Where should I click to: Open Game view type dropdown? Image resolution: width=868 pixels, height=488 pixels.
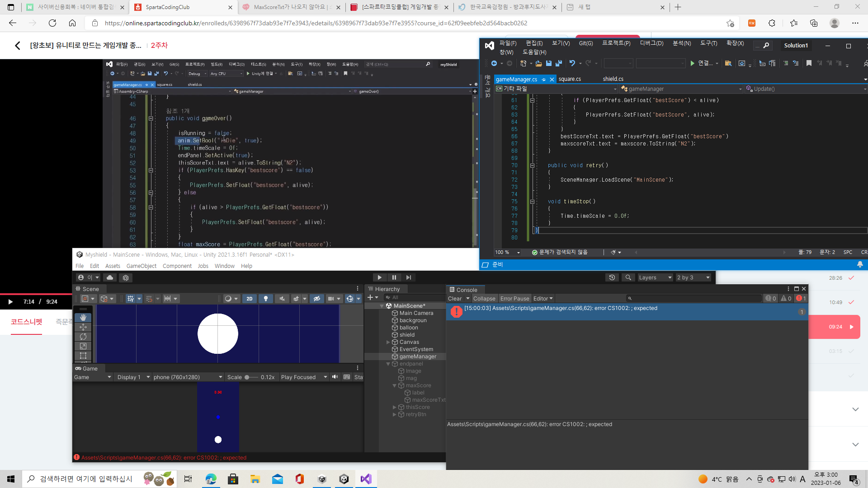click(93, 377)
